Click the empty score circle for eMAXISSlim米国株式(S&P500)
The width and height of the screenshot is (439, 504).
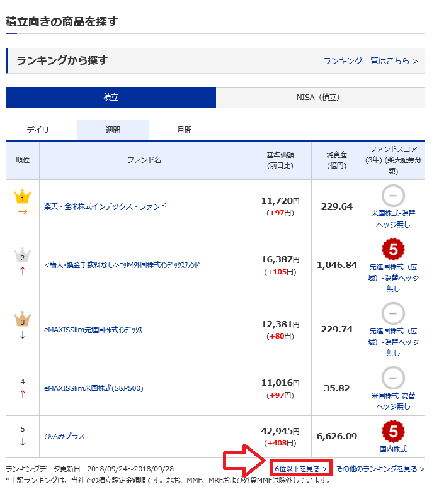point(393,378)
